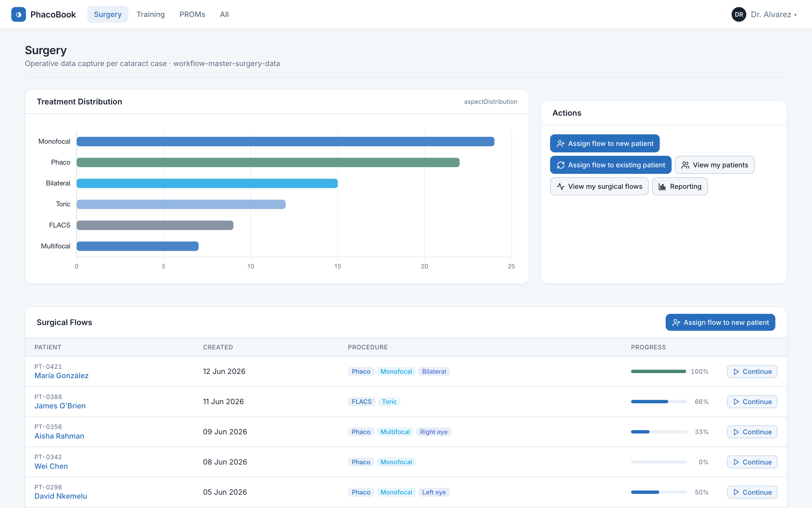Screen dimensions: 812x508
Task: Click the Phaco tag in María González's row
Action: [361, 372]
